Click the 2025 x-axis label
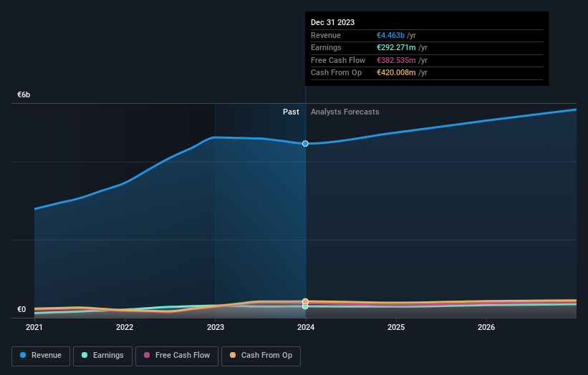 coord(396,327)
